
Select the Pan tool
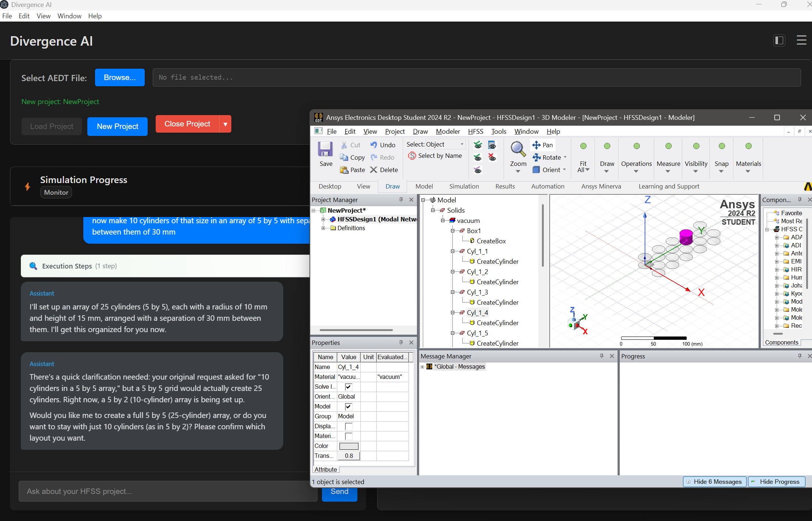[536, 145]
